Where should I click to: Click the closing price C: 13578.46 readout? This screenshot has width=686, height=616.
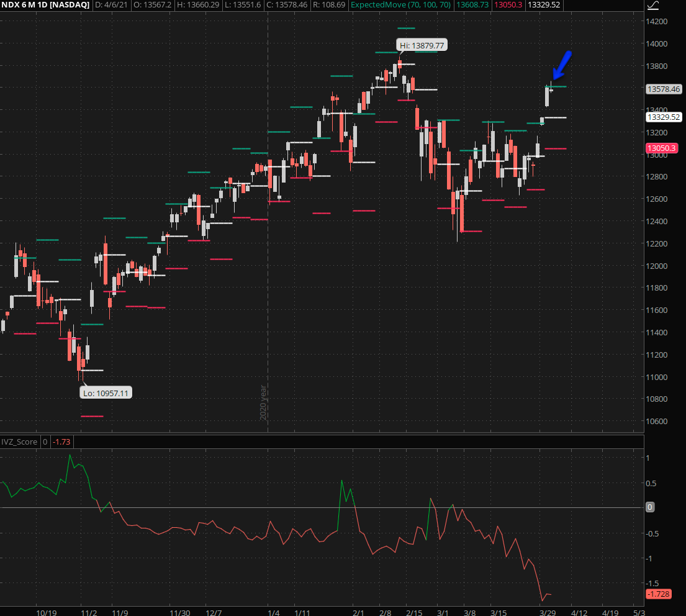click(286, 5)
